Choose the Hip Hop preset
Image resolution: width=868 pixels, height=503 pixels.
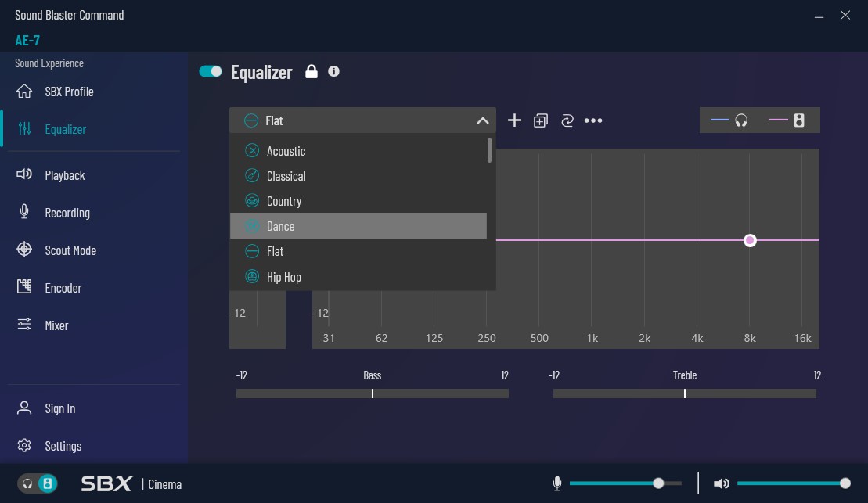click(x=358, y=277)
